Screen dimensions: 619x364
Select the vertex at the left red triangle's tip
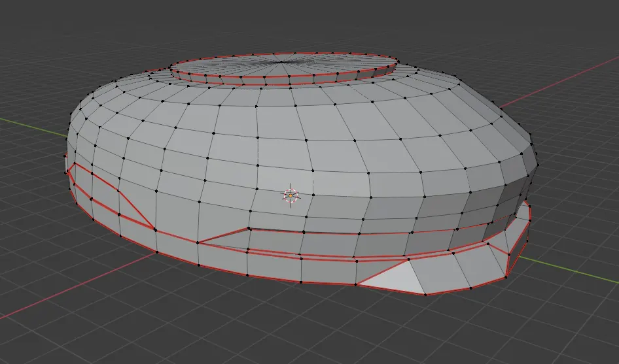(x=154, y=229)
